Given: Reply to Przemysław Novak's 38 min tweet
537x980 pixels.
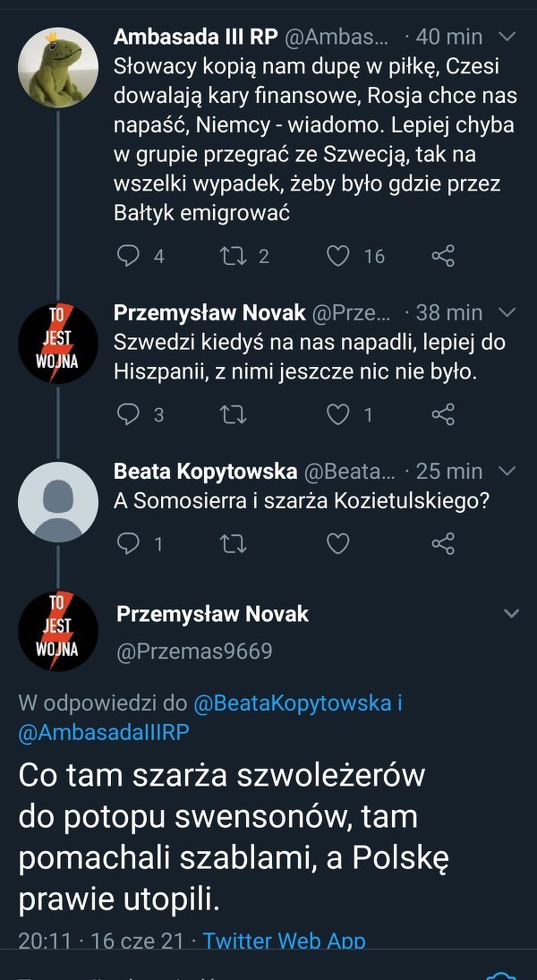Looking at the screenshot, I should point(130,414).
